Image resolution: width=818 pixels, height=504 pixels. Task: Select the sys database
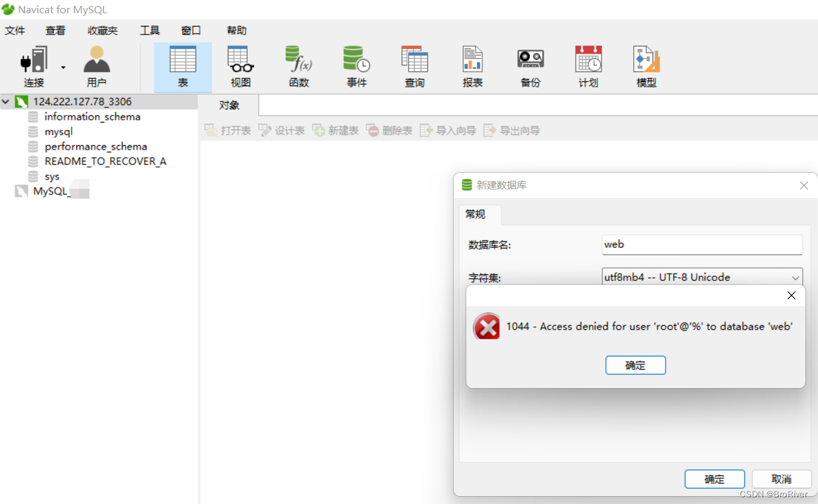(x=52, y=177)
